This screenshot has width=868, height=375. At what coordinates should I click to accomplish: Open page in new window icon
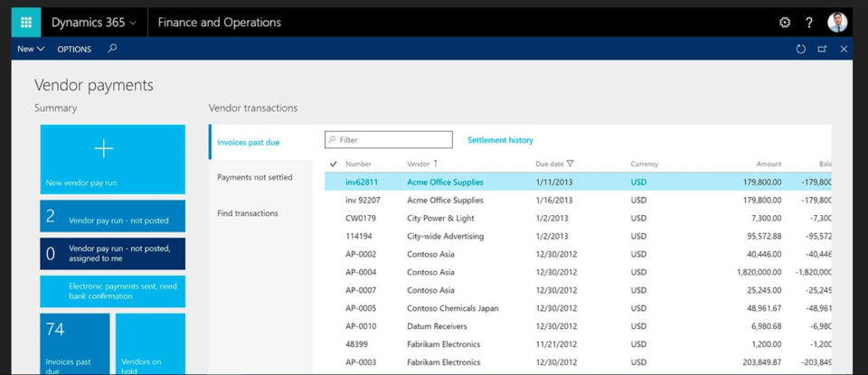click(822, 49)
